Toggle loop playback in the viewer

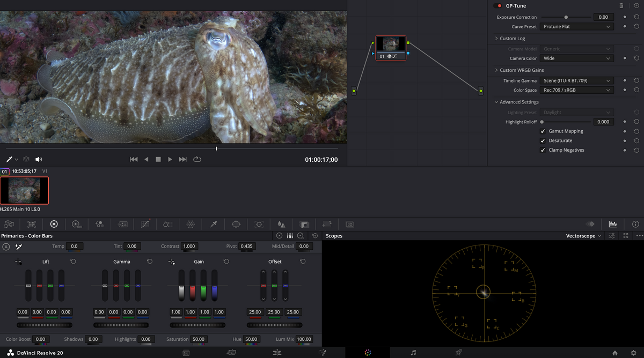(x=197, y=159)
